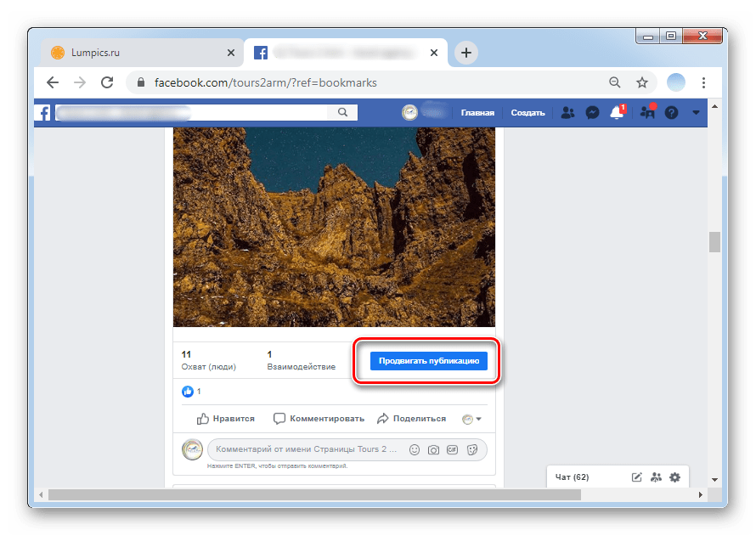
Task: Go to Главная in Facebook header
Action: click(x=477, y=112)
